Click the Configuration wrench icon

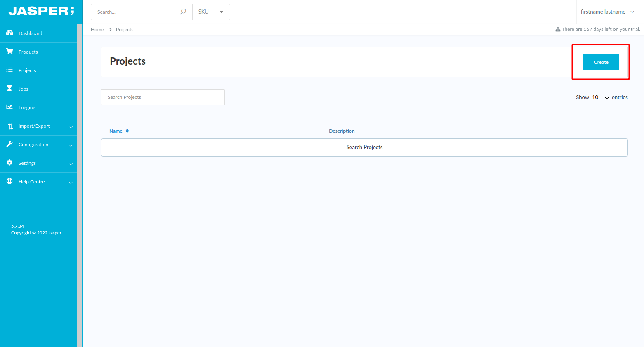pos(9,144)
